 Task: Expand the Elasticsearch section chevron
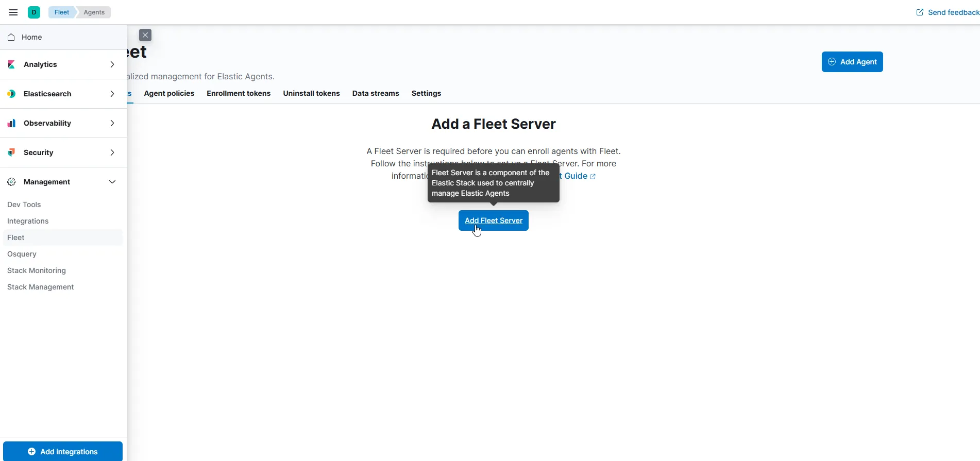112,94
